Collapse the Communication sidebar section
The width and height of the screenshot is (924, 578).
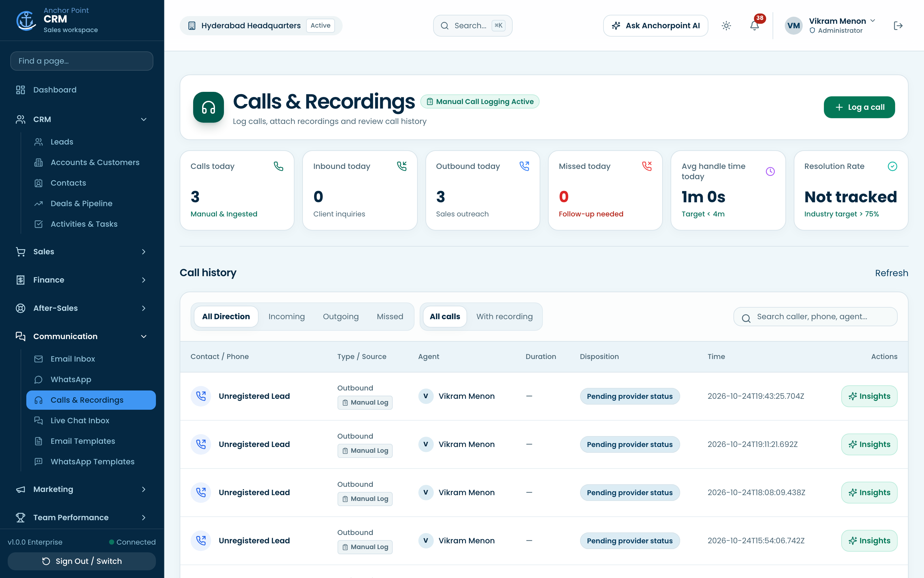coord(82,337)
